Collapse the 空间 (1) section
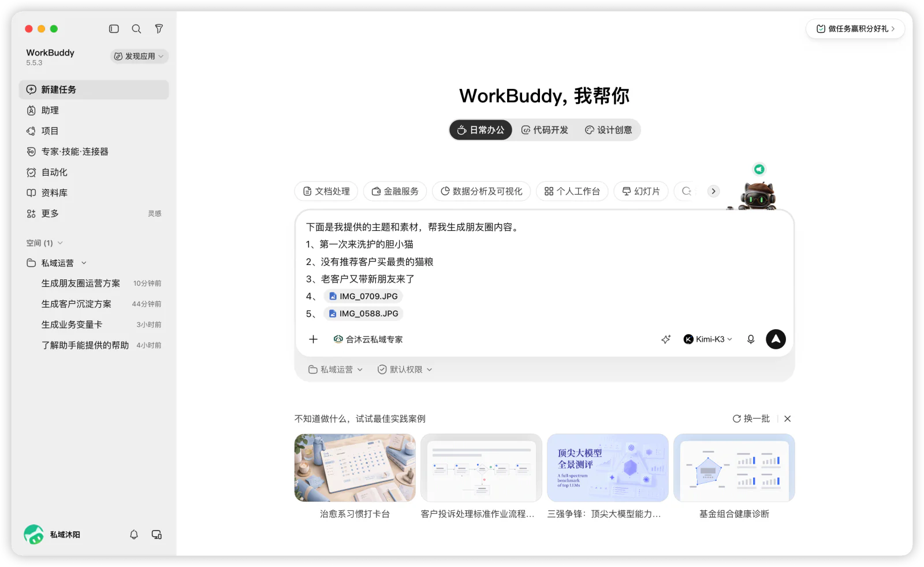This screenshot has height=567, width=924. click(x=44, y=243)
